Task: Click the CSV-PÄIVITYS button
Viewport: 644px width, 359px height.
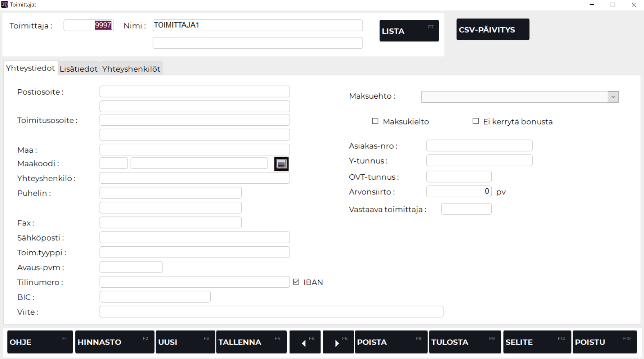Action: 493,30
